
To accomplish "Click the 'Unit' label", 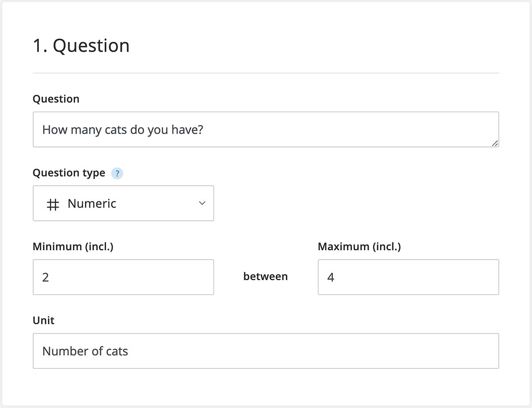I will click(43, 321).
